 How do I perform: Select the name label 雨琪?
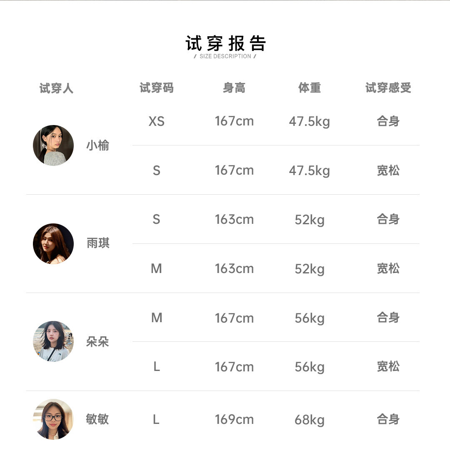pyautogui.click(x=98, y=243)
